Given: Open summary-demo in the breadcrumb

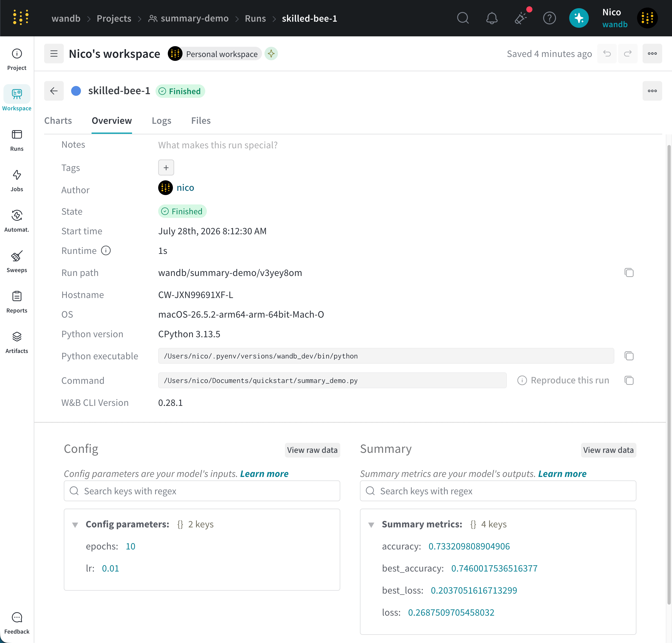Looking at the screenshot, I should coord(189,18).
